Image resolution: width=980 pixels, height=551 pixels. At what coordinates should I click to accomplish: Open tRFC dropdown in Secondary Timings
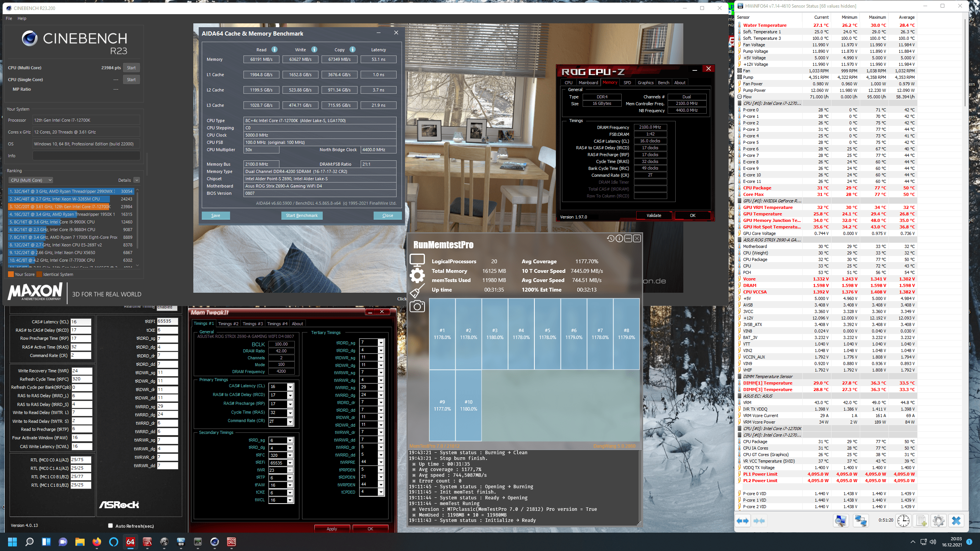[x=290, y=455]
